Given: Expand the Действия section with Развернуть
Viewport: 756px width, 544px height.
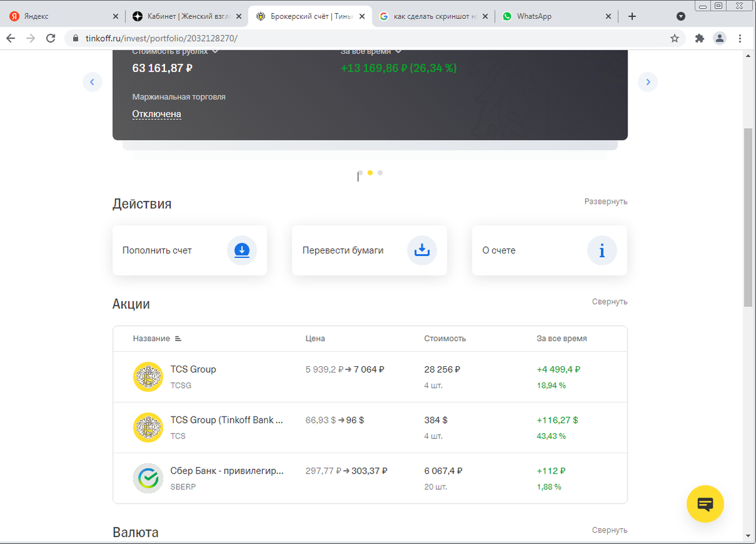Looking at the screenshot, I should pyautogui.click(x=606, y=202).
